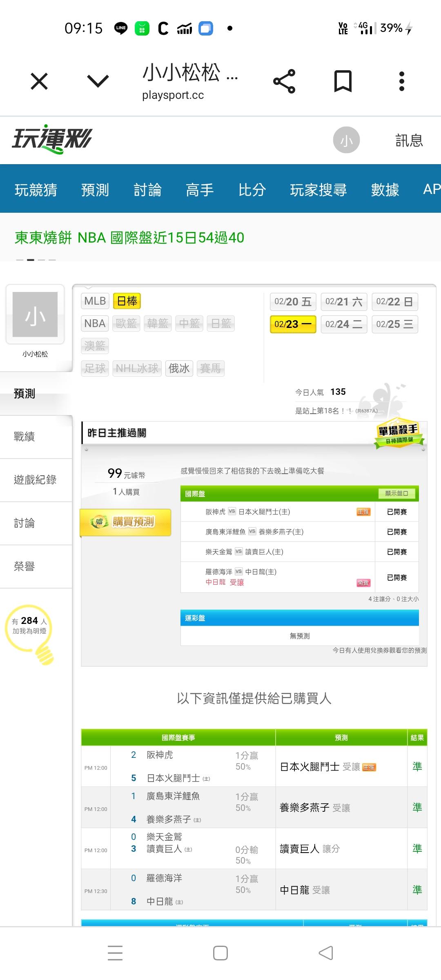
Task: Choose date 02/20 五
Action: point(293,302)
